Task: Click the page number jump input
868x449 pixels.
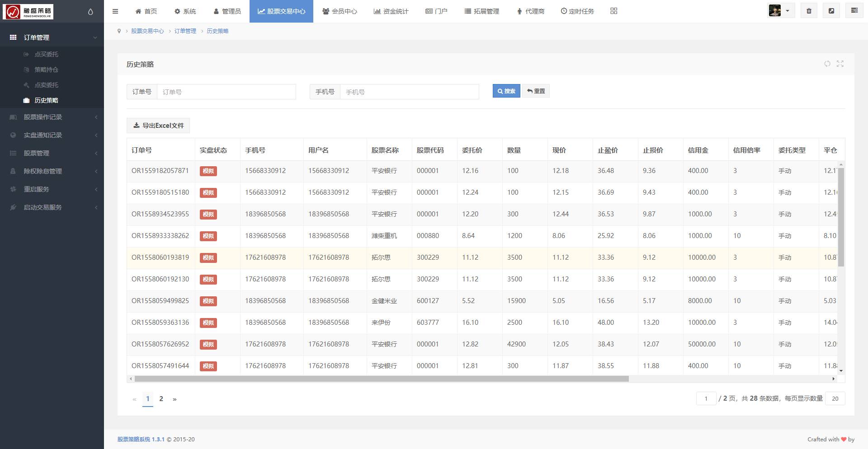Action: click(x=706, y=398)
